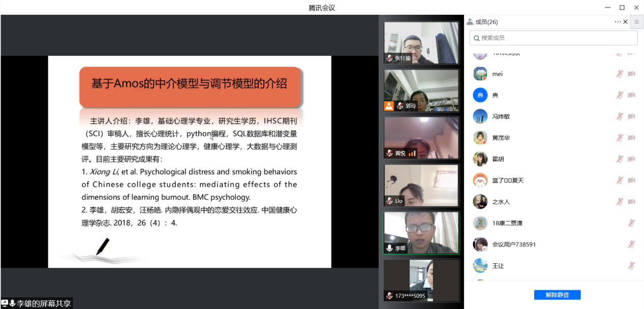The height and width of the screenshot is (309, 644).
Task: Click the host badge icon on 郭玲's video
Action: (389, 106)
